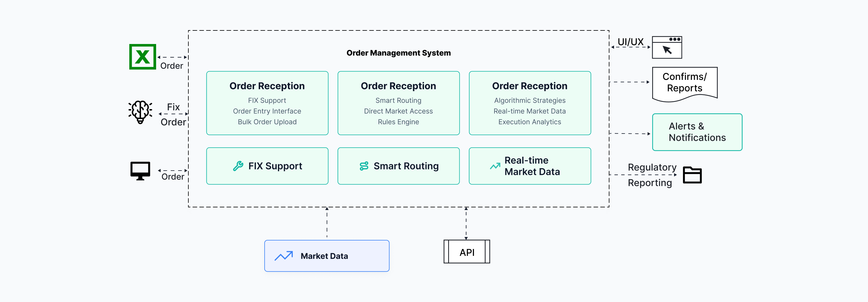
Task: Click the Order Reception heading above Smart Routing
Action: (x=399, y=86)
